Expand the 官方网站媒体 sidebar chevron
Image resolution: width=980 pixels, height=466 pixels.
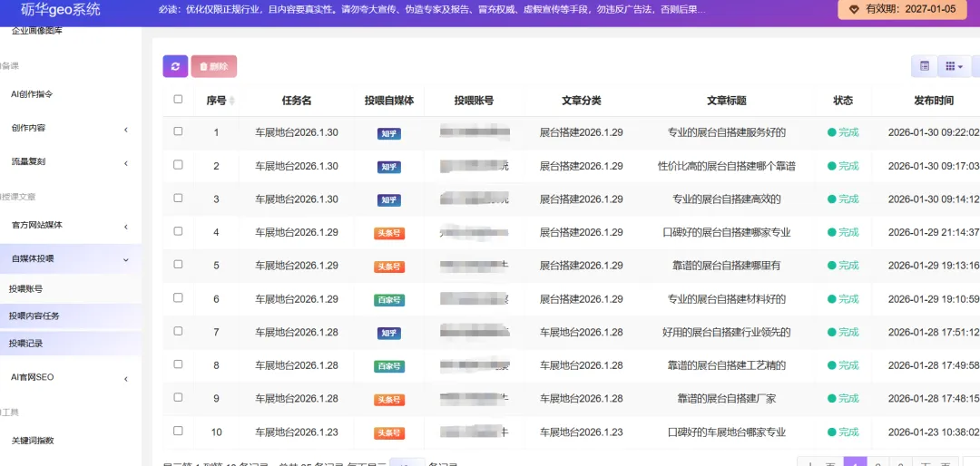coord(125,226)
